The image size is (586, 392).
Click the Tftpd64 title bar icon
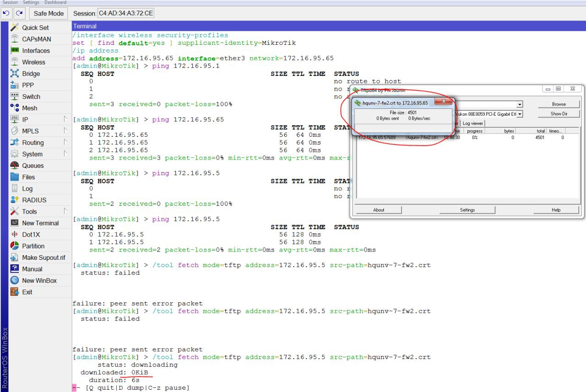pos(356,91)
